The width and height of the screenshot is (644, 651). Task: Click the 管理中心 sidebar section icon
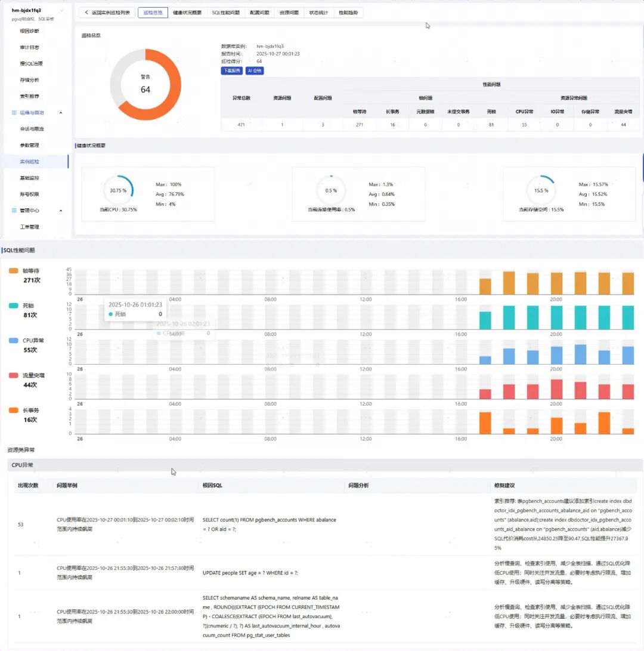pos(14,211)
